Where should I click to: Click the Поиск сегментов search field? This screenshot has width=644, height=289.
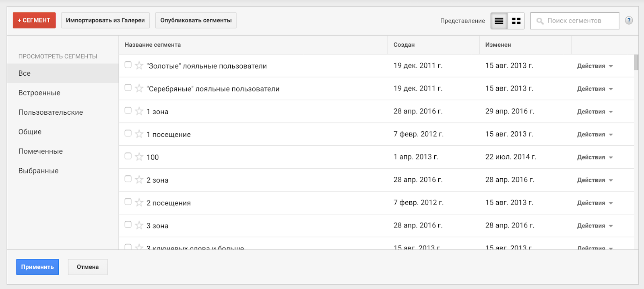tap(575, 21)
